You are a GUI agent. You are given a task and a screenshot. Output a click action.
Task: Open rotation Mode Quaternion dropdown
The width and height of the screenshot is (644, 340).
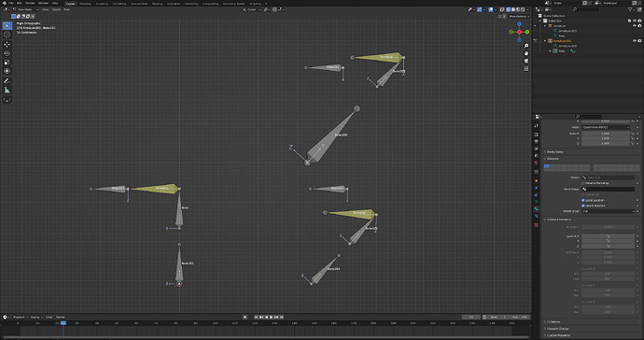click(x=606, y=127)
